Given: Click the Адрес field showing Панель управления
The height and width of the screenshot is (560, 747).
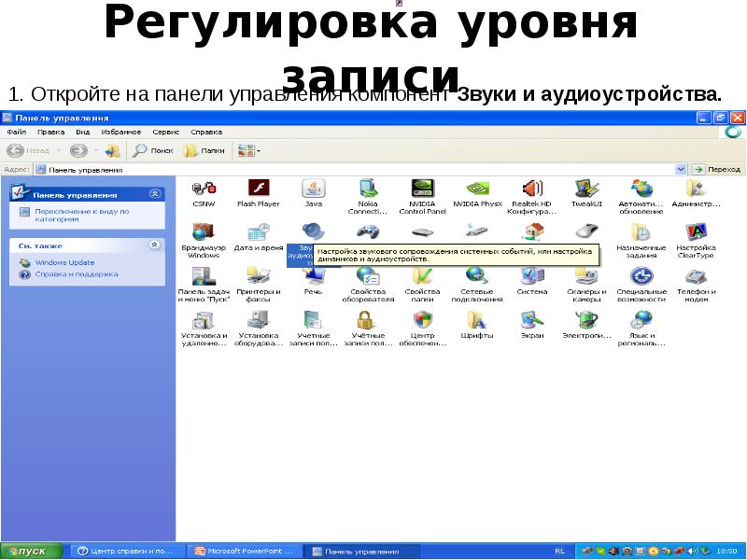Looking at the screenshot, I should 355,170.
